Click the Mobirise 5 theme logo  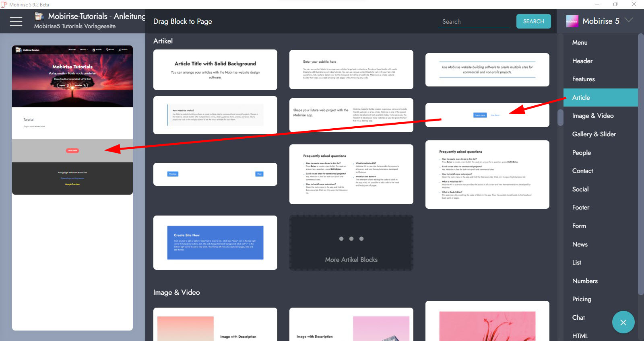click(x=572, y=21)
